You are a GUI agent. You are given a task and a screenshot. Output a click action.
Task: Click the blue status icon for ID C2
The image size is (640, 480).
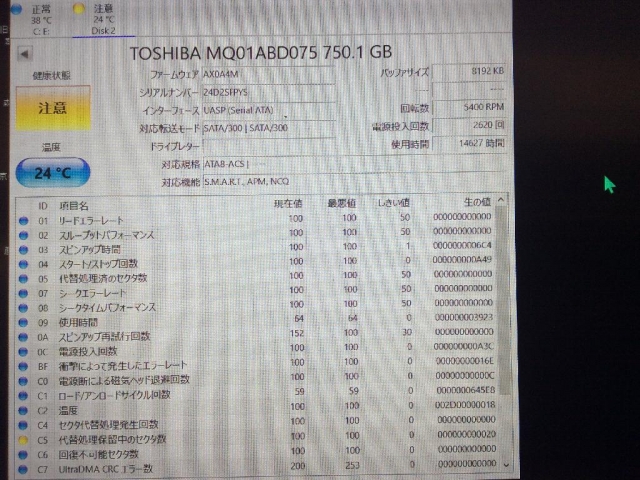coord(24,411)
